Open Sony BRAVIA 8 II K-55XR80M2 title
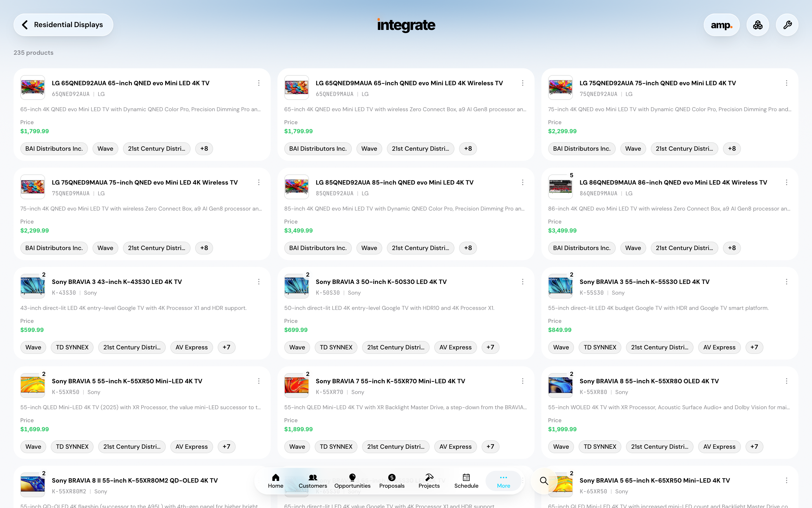This screenshot has height=508, width=812. 134,480
